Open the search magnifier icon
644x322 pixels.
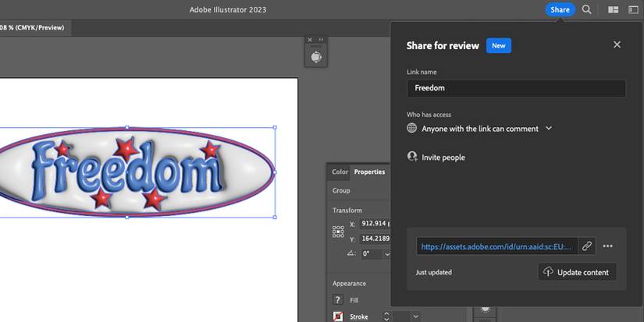coord(586,9)
